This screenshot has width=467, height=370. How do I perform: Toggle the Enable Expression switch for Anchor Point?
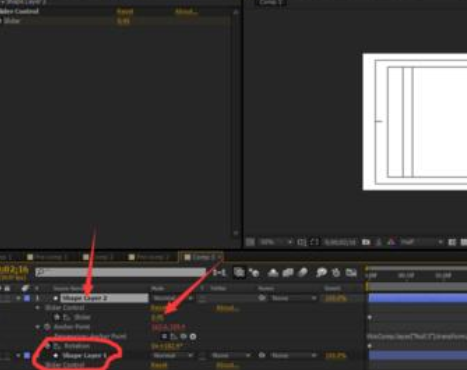click(164, 337)
